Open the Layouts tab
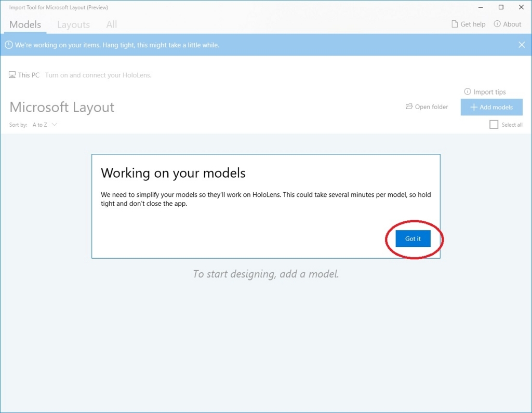 click(73, 24)
